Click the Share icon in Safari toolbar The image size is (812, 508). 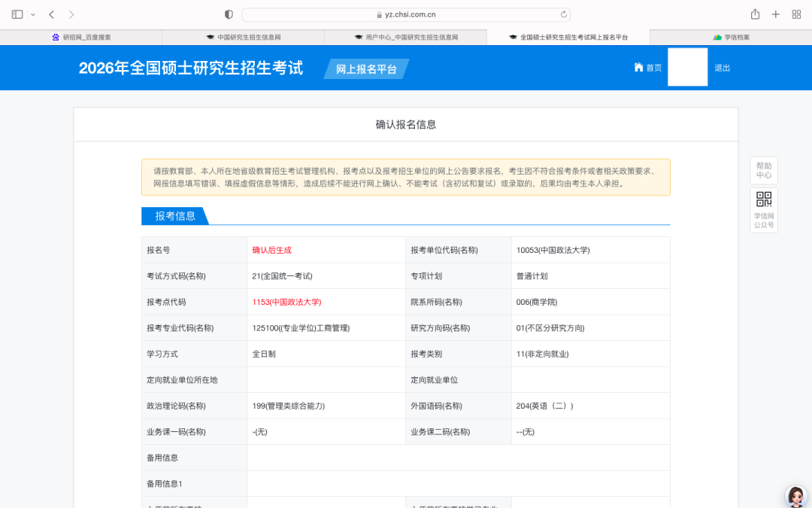tap(755, 14)
